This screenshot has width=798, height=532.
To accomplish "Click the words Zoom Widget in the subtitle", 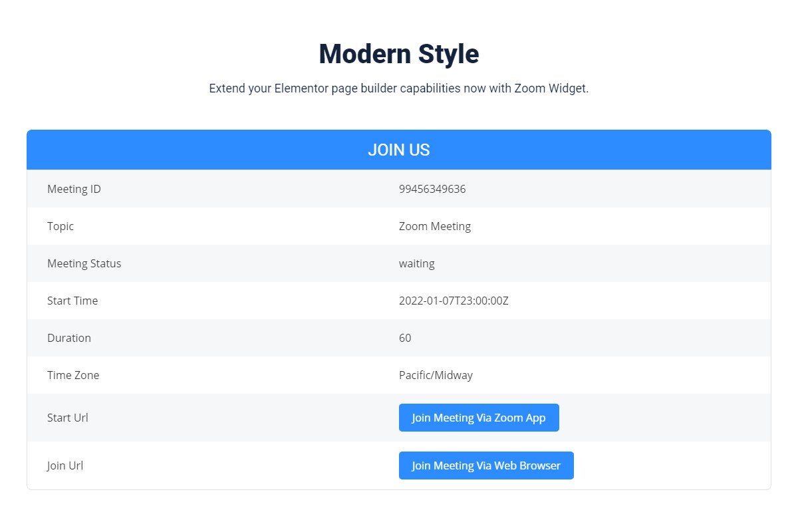I will [550, 88].
